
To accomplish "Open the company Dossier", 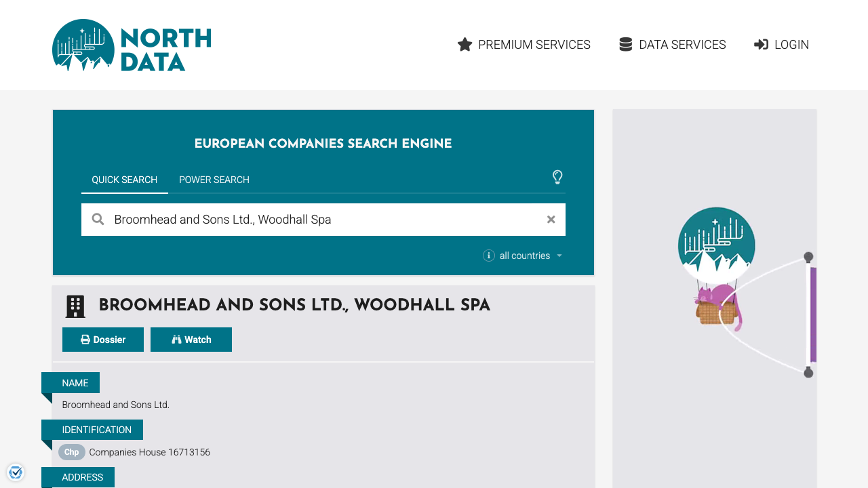I will pos(102,339).
